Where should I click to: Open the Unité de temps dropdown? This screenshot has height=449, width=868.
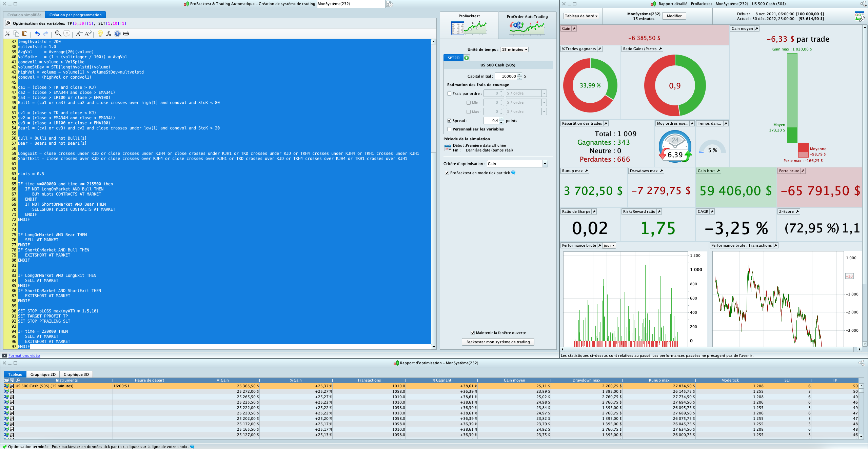click(x=514, y=49)
